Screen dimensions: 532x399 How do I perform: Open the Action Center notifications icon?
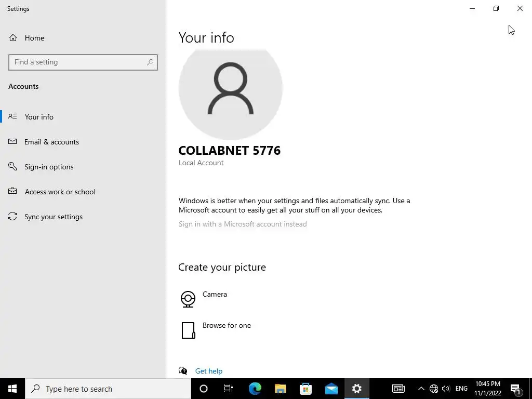(x=515, y=389)
